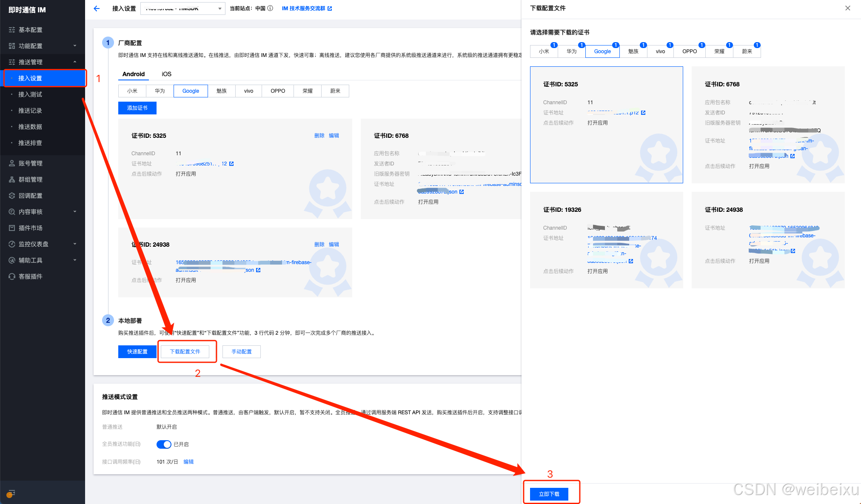This screenshot has width=861, height=504.
Task: Click sidebar collapse icon at bottom left
Action: point(11,493)
